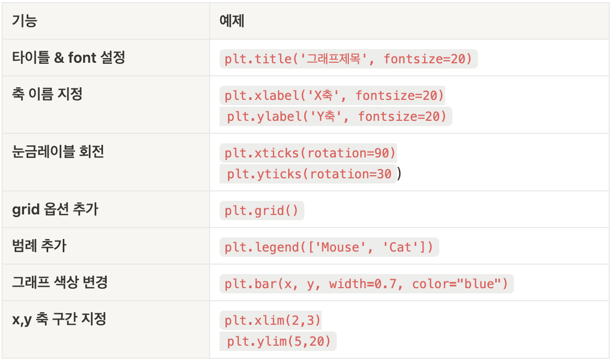Click the plt.ylabel code snippet
The image size is (616, 364).
click(x=336, y=116)
